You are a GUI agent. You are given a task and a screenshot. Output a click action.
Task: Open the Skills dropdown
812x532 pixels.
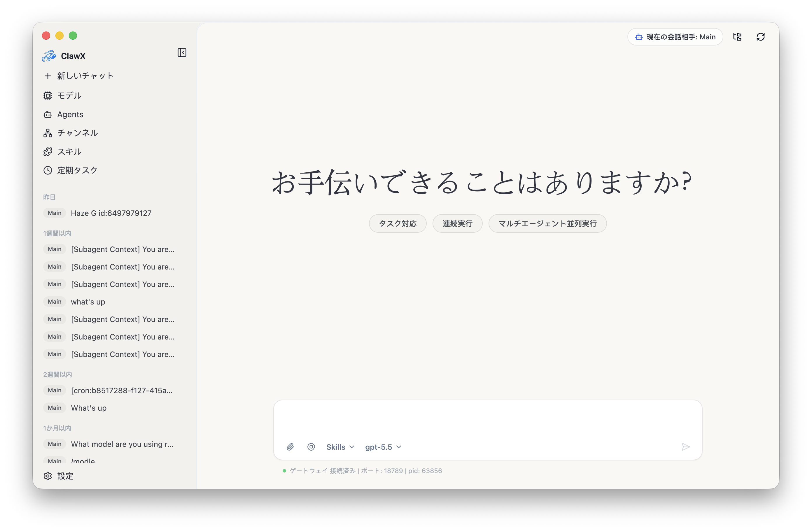[340, 447]
